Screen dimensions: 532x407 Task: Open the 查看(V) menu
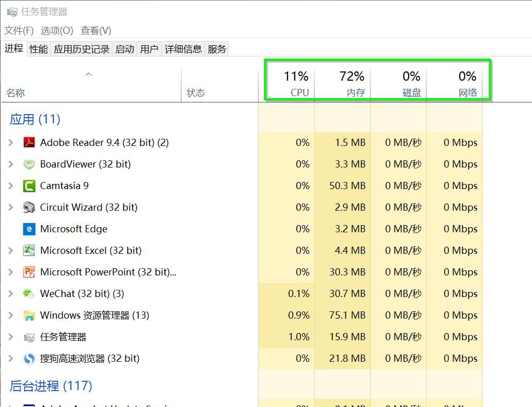[96, 30]
